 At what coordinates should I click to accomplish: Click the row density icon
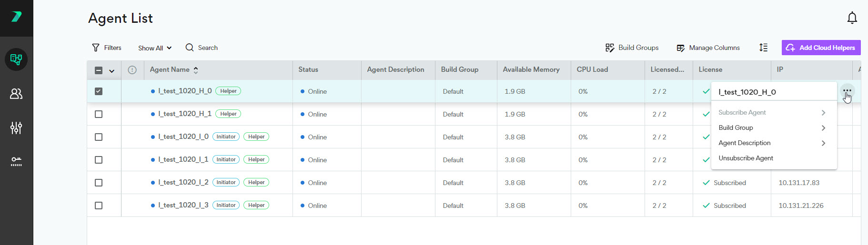pyautogui.click(x=763, y=48)
